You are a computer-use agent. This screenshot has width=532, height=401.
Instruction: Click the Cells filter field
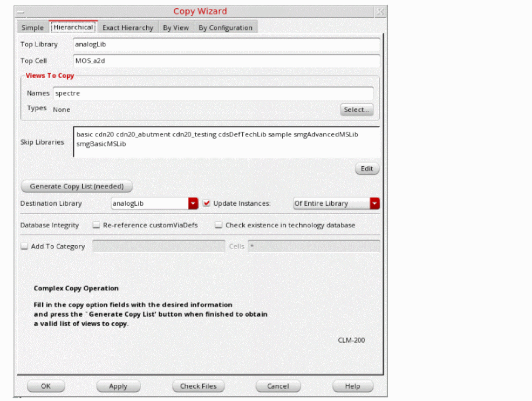point(314,246)
